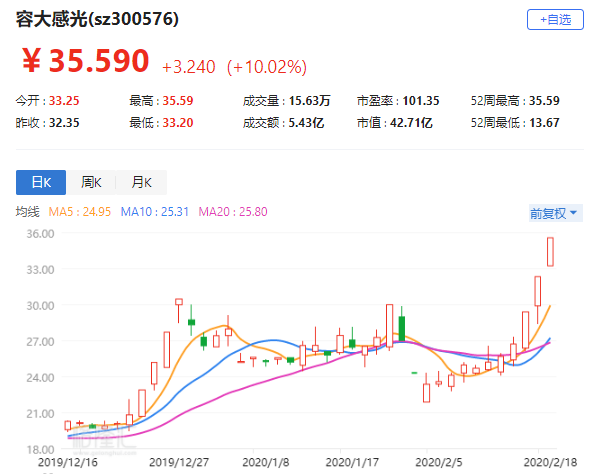592x474 pixels.
Task: Click the current price ¥35.590
Action: click(85, 60)
